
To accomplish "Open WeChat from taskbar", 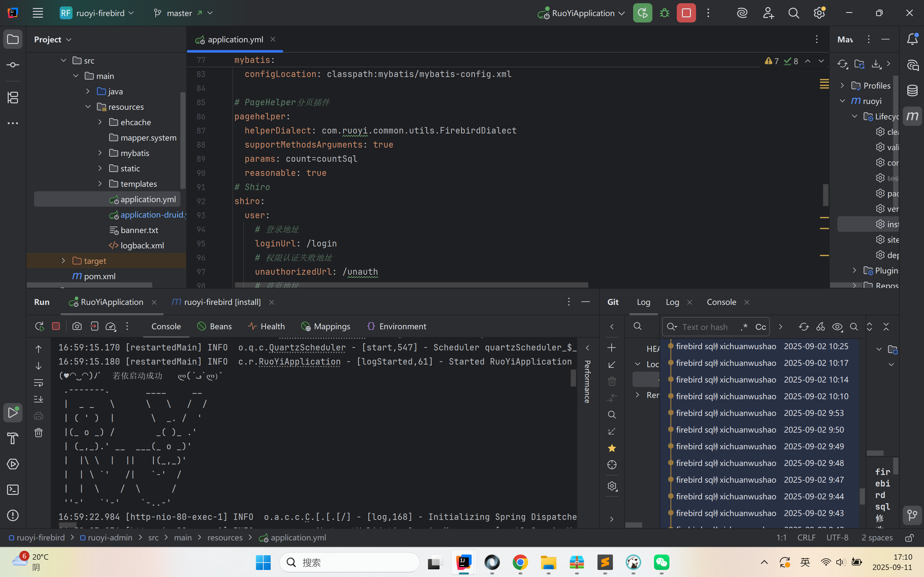I will (661, 562).
